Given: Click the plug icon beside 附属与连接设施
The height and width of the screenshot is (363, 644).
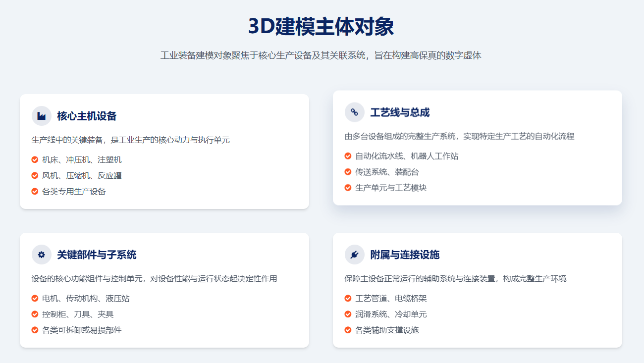Looking at the screenshot, I should pos(355,255).
